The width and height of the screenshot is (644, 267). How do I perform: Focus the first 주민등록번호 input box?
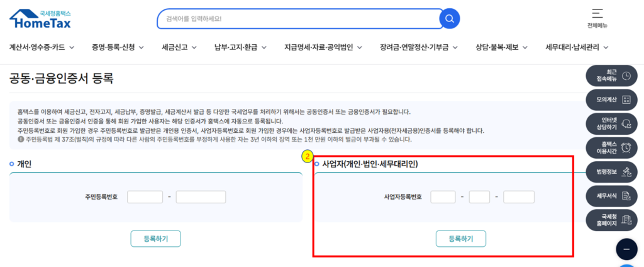pyautogui.click(x=145, y=197)
